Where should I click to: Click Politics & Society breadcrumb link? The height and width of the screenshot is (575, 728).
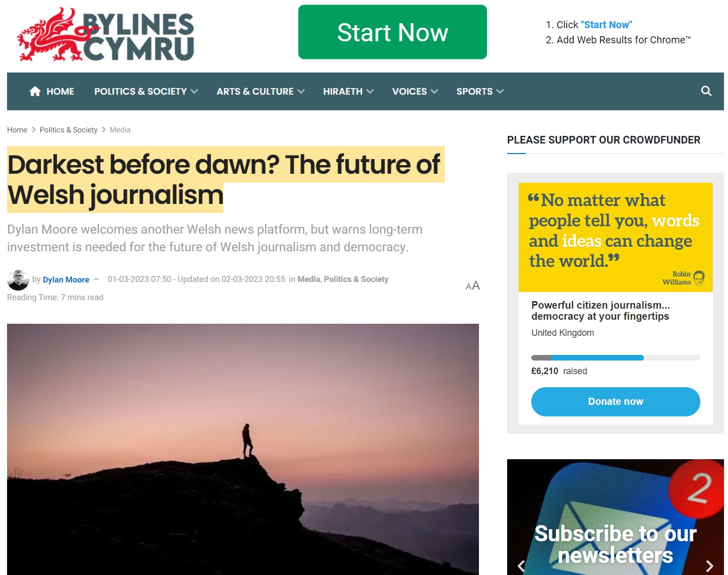pyautogui.click(x=68, y=130)
